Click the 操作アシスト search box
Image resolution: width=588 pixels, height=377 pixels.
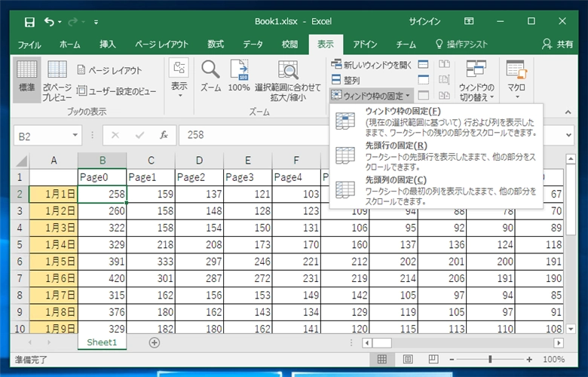(x=461, y=44)
